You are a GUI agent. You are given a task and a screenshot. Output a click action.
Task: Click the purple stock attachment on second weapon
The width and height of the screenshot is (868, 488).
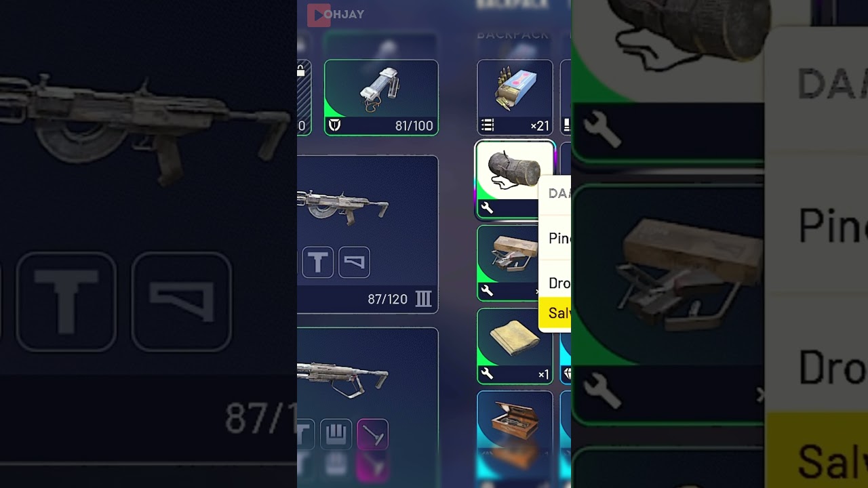(x=372, y=434)
